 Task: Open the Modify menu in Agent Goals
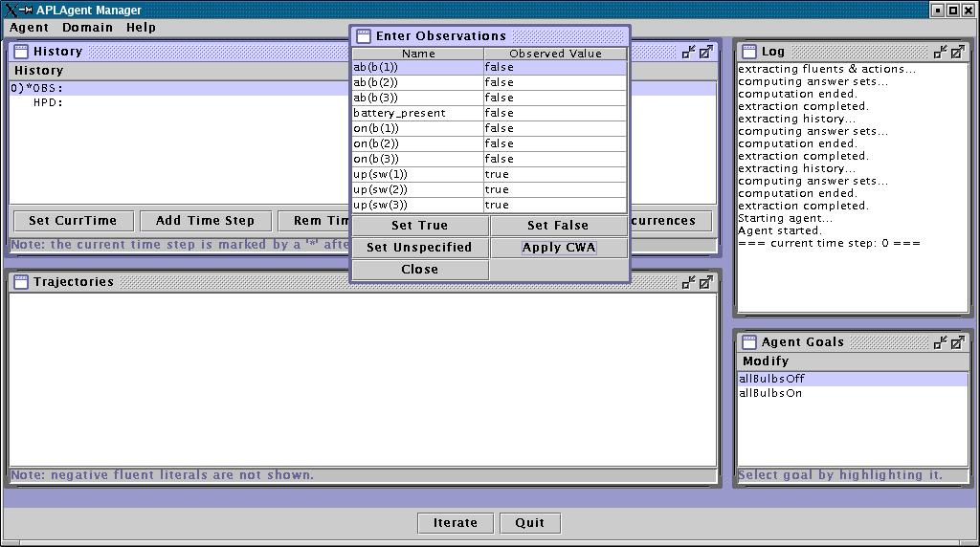point(766,361)
